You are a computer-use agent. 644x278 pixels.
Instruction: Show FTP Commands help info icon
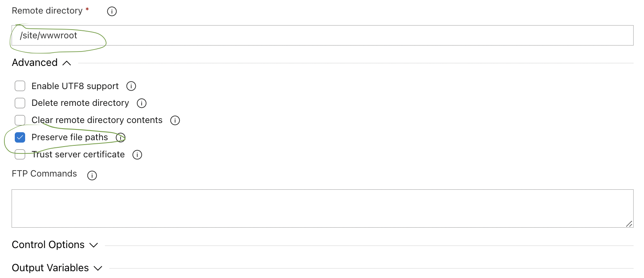click(92, 175)
